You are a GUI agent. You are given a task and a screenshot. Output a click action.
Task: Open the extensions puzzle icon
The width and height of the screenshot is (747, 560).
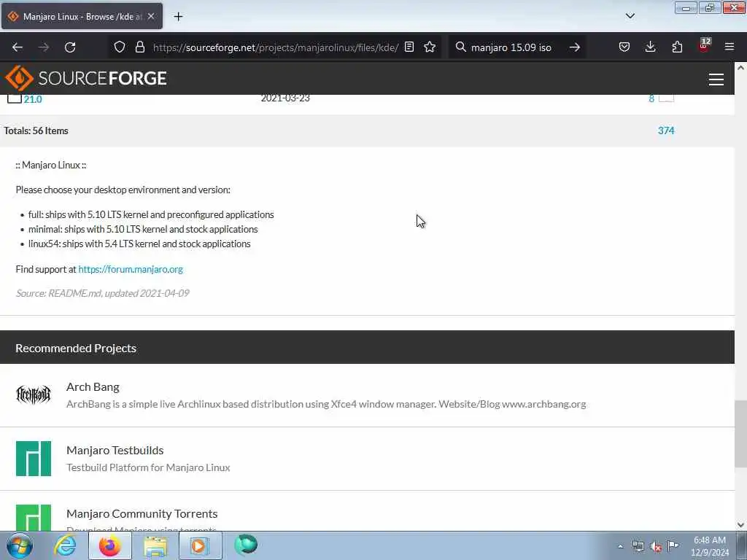coord(677,47)
